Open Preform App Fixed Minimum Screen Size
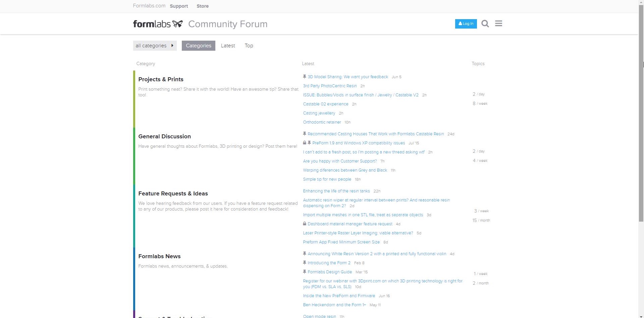This screenshot has height=318, width=644. point(341,242)
